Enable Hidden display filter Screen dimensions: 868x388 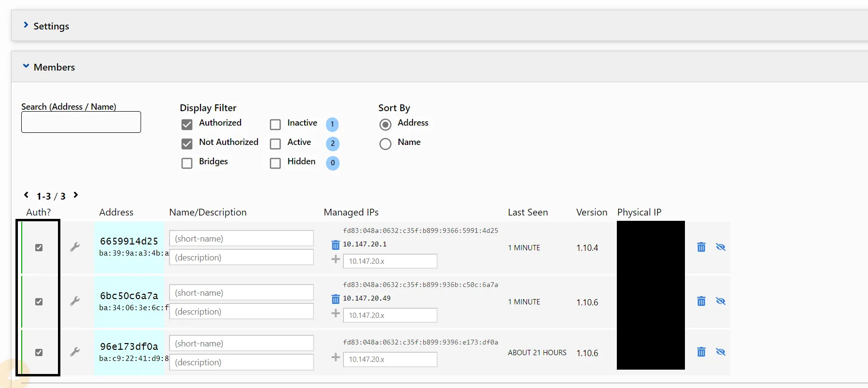(275, 163)
